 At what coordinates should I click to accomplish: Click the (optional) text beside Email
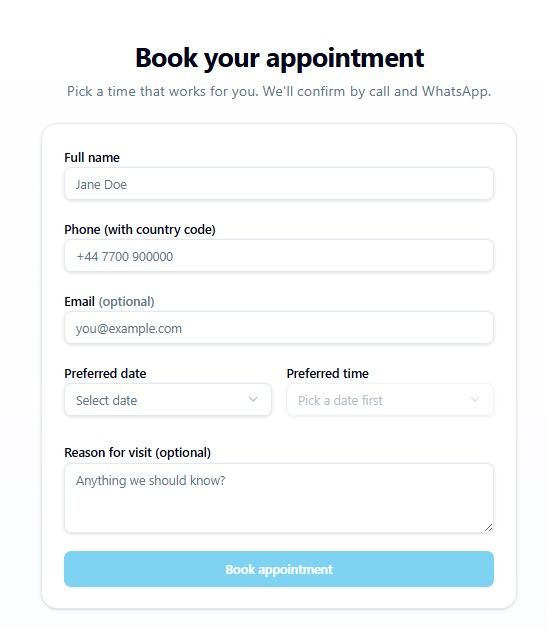127,302
